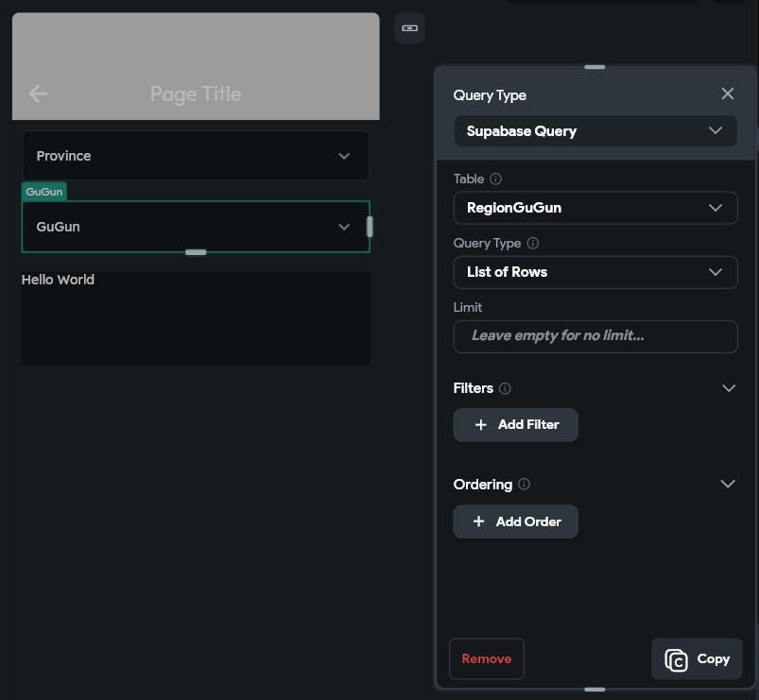This screenshot has width=759, height=700.
Task: Click the bottom resize handle of GuGun widget
Action: tap(196, 252)
